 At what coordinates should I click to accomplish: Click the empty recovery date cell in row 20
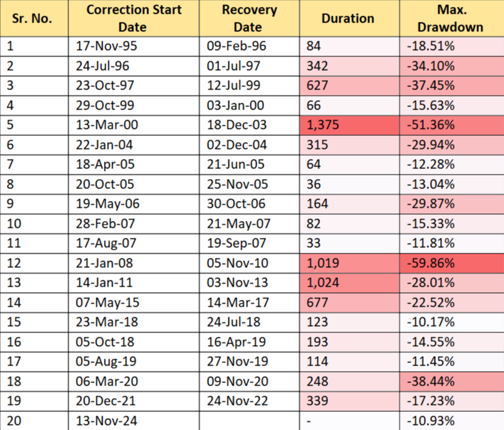pos(248,421)
